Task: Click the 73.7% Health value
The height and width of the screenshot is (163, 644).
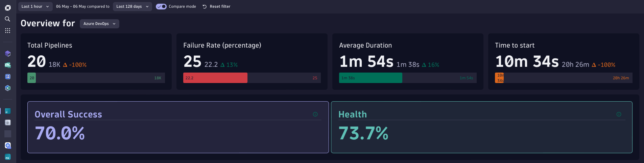Action: pos(363,133)
